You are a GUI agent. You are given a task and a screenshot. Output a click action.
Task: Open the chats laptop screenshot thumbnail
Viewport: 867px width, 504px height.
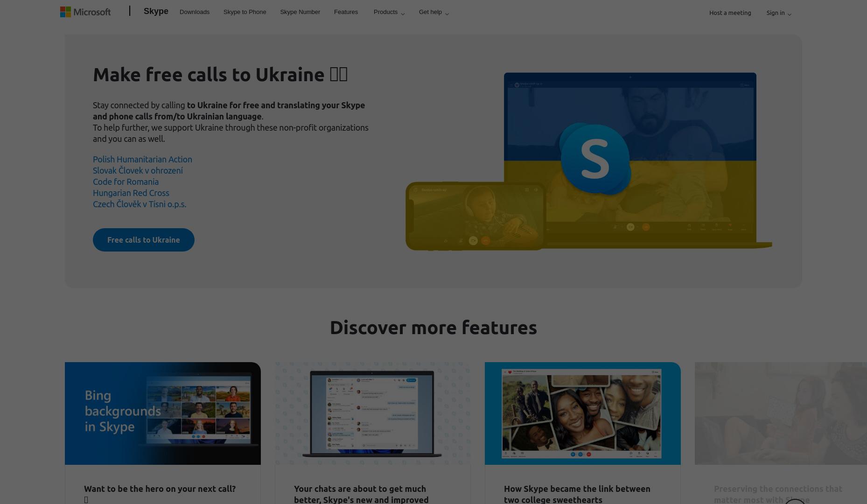[x=373, y=413]
